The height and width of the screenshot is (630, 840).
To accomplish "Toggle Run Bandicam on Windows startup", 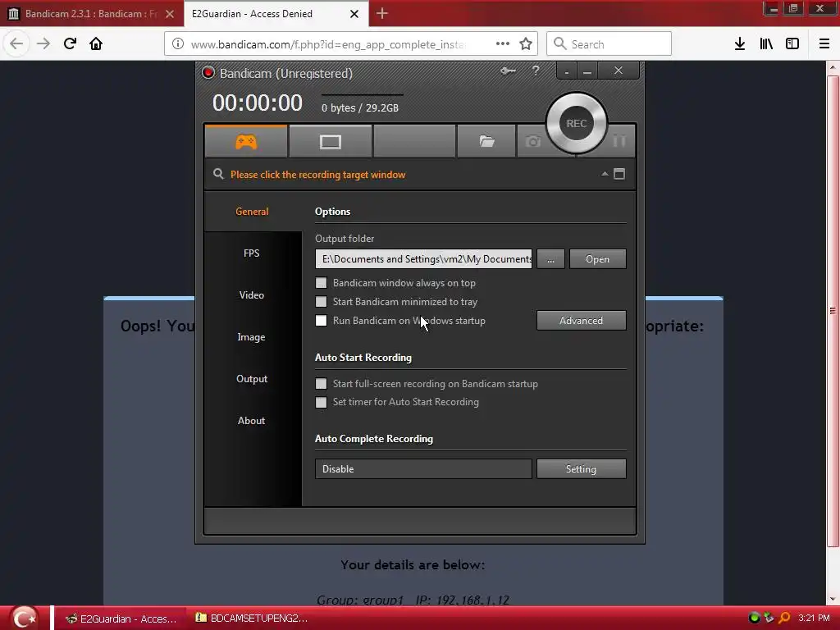I will [x=321, y=321].
